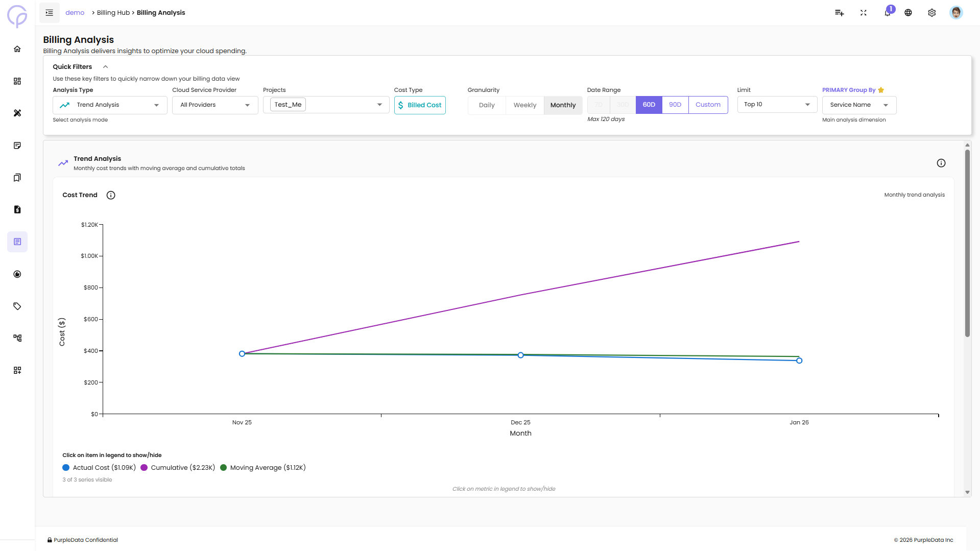Open the tag icon in sidebar
This screenshot has height=551, width=980.
17,306
